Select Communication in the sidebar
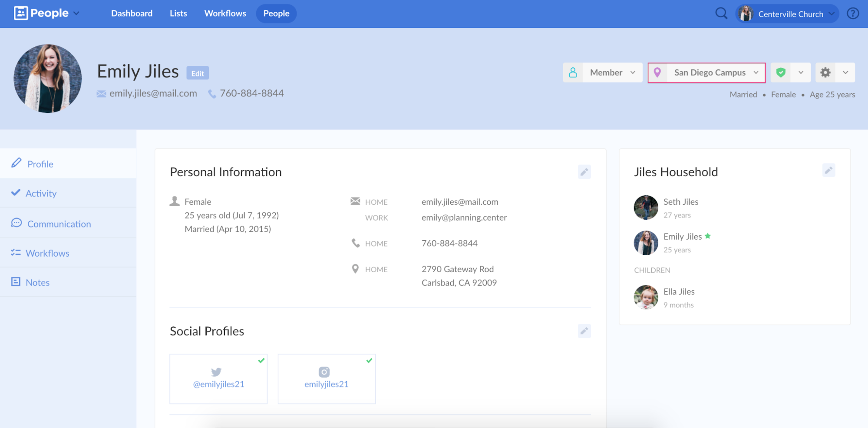This screenshot has height=428, width=868. pos(59,224)
